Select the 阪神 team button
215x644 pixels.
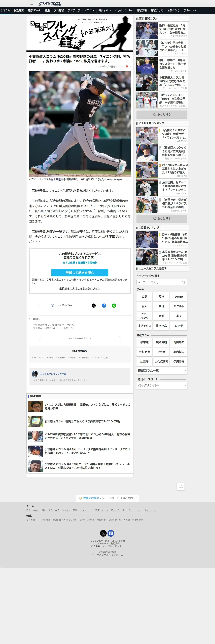[161, 297]
